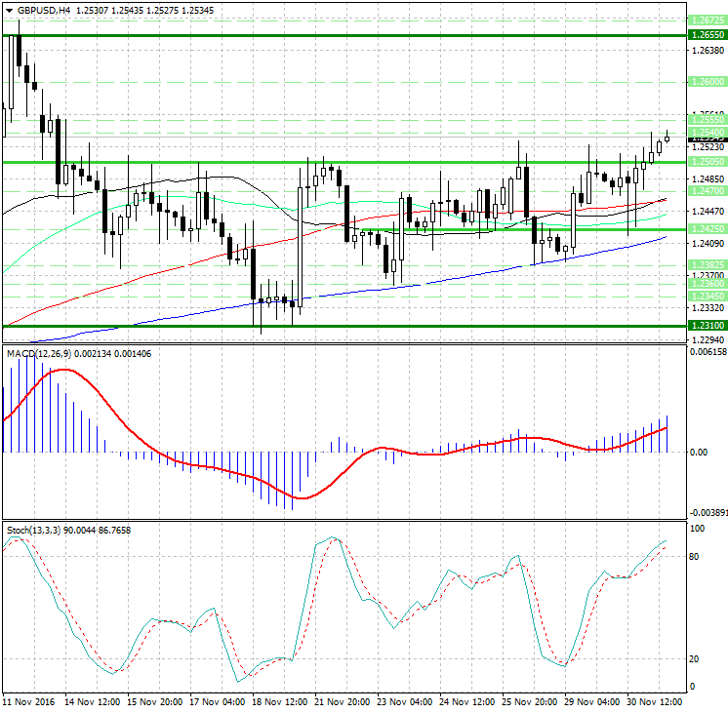This screenshot has width=728, height=713.
Task: Click the Stoch(13,3,3) indicator label
Action: [34, 530]
